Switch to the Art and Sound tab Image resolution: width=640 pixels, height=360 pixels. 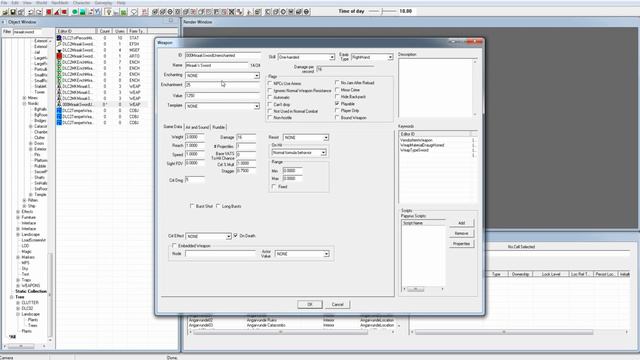coord(197,127)
